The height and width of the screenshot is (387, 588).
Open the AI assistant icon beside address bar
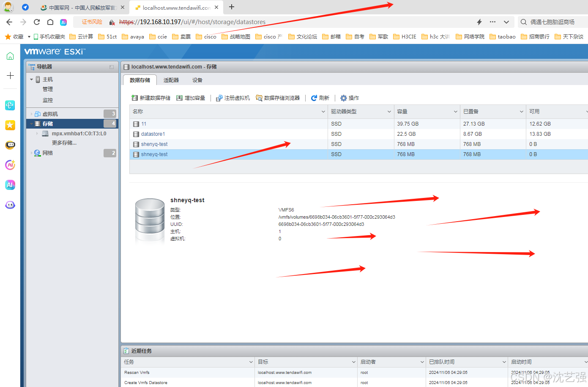click(x=63, y=22)
